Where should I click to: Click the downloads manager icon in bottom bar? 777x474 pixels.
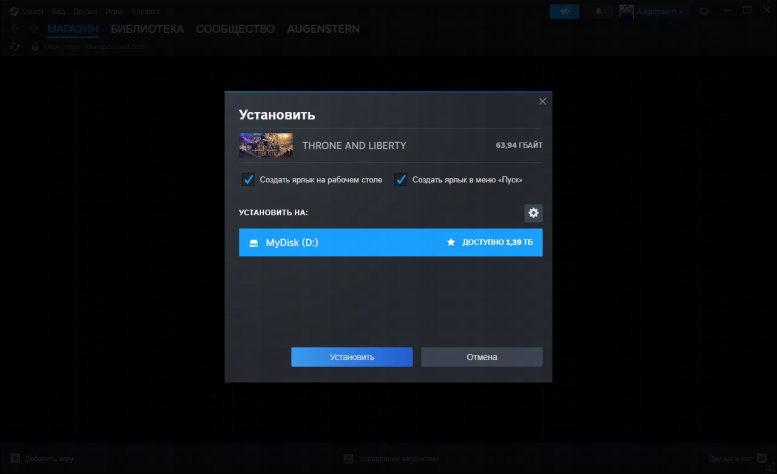click(348, 459)
